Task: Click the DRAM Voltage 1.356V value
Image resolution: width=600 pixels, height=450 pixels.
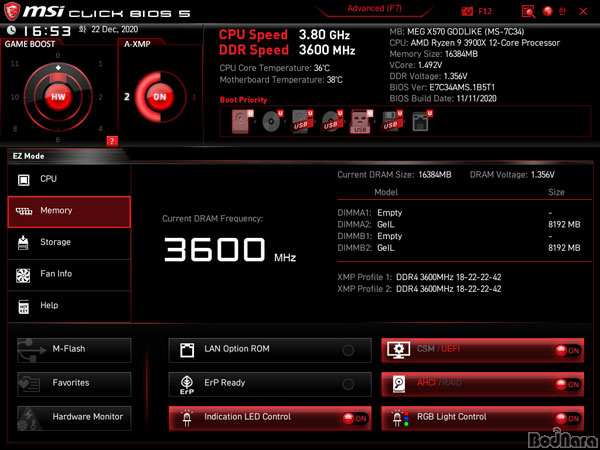Action: pos(542,175)
